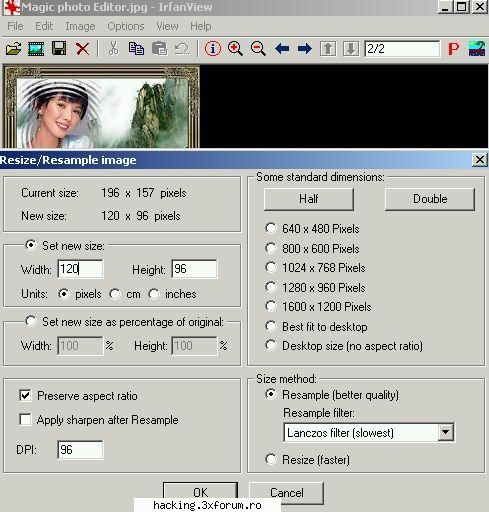
Task: Open the Image menu
Action: click(80, 26)
